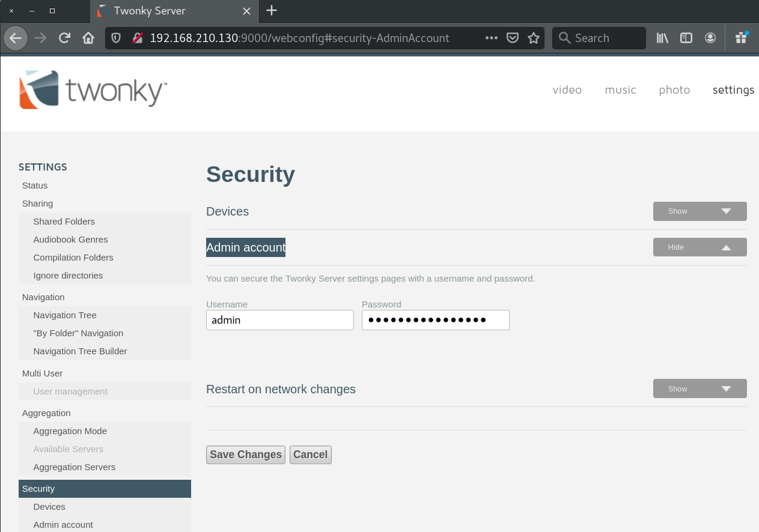This screenshot has height=532, width=759.
Task: Click the browser Search box
Action: click(x=599, y=38)
